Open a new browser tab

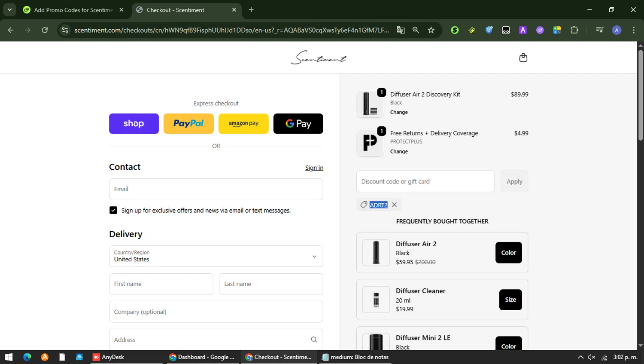251,10
